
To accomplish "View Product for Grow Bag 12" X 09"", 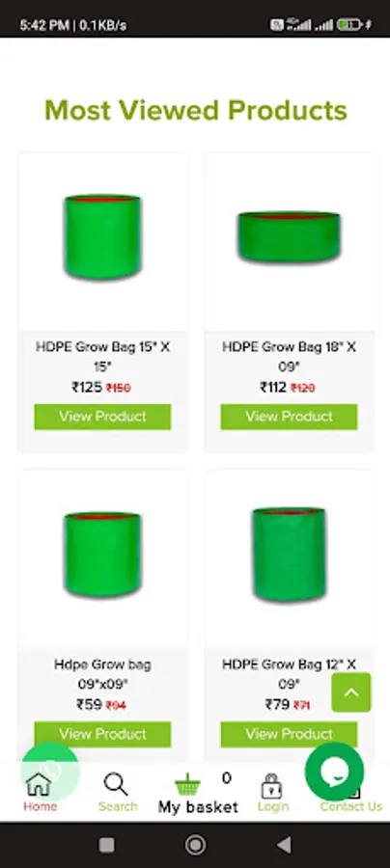I will pos(290,734).
